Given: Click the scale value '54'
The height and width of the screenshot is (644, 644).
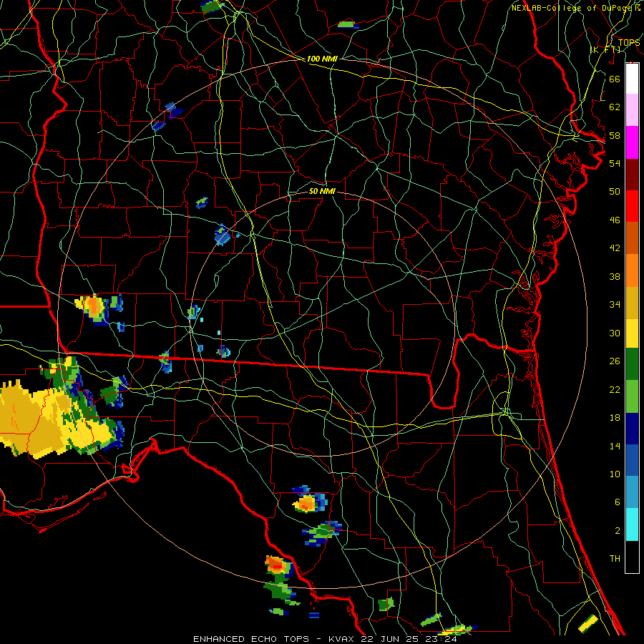Looking at the screenshot, I should click(x=615, y=163).
